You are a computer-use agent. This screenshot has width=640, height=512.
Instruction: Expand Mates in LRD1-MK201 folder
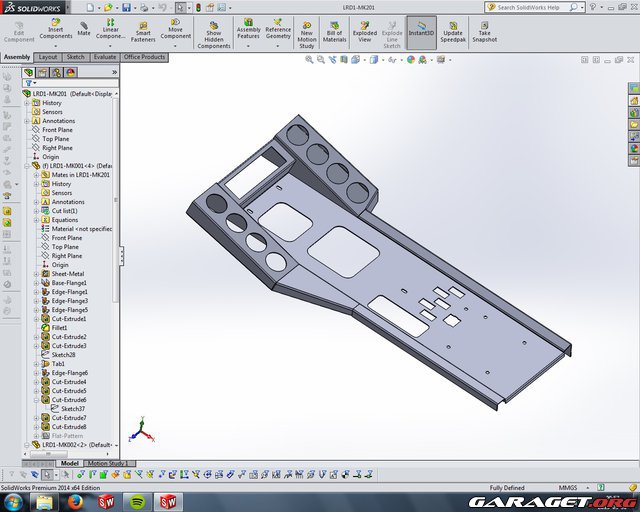tap(36, 175)
